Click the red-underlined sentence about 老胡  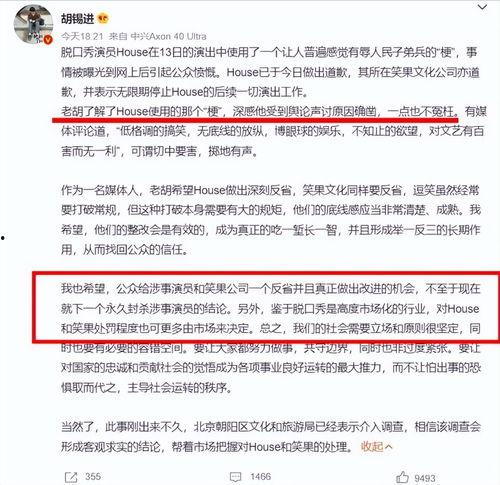259,112
